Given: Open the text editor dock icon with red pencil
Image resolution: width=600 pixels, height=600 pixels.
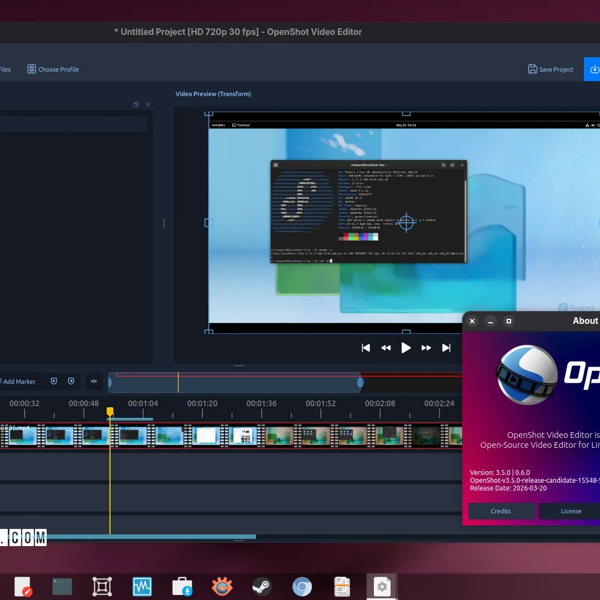Looking at the screenshot, I should pyautogui.click(x=23, y=587).
